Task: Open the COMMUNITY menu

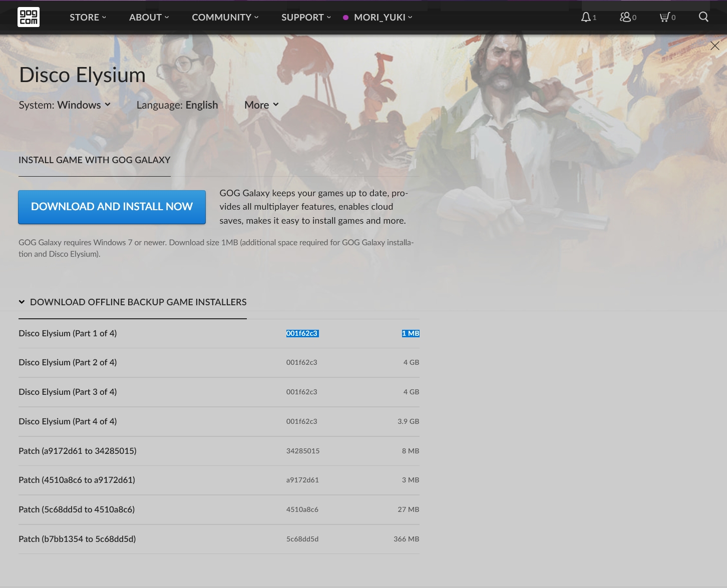Action: click(x=225, y=17)
